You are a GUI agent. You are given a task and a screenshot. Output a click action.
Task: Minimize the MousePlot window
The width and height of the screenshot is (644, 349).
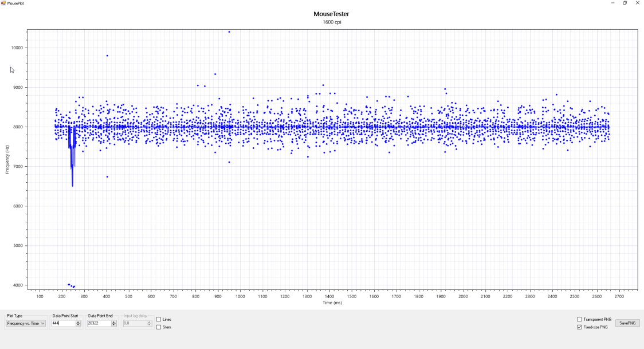612,3
